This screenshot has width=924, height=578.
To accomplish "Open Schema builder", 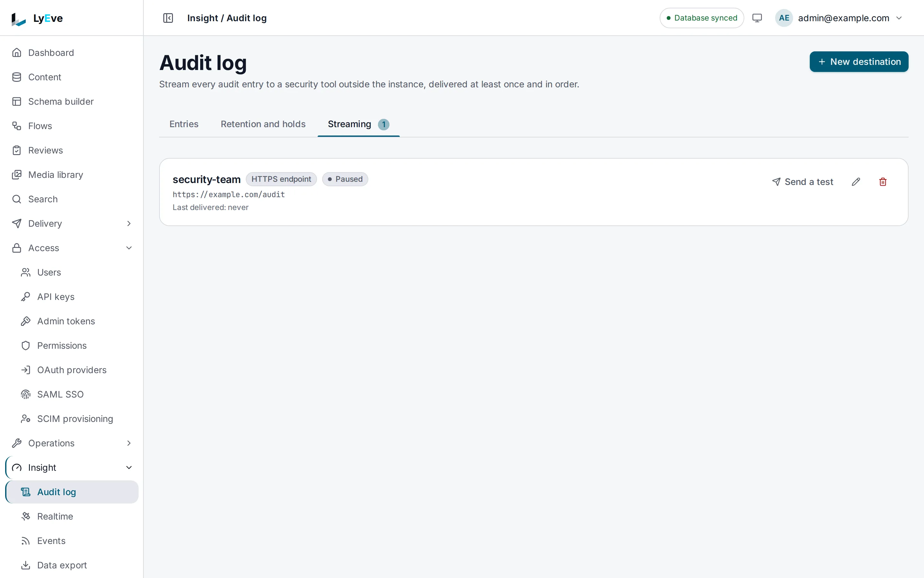I will tap(72, 102).
